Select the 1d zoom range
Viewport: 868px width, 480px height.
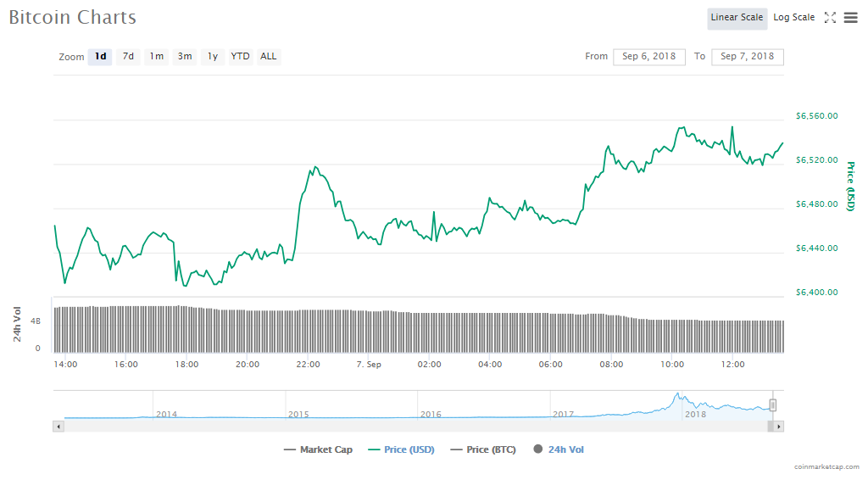(x=100, y=57)
